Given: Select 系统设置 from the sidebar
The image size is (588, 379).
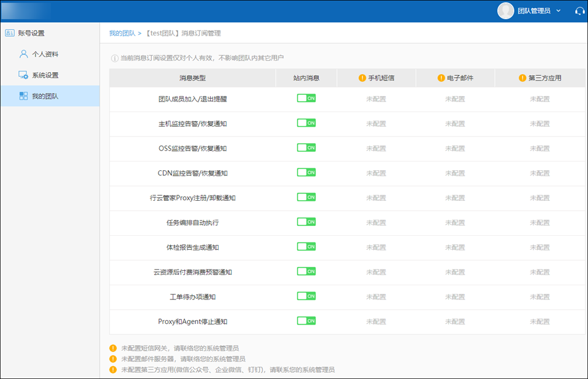Looking at the screenshot, I should tap(45, 75).
